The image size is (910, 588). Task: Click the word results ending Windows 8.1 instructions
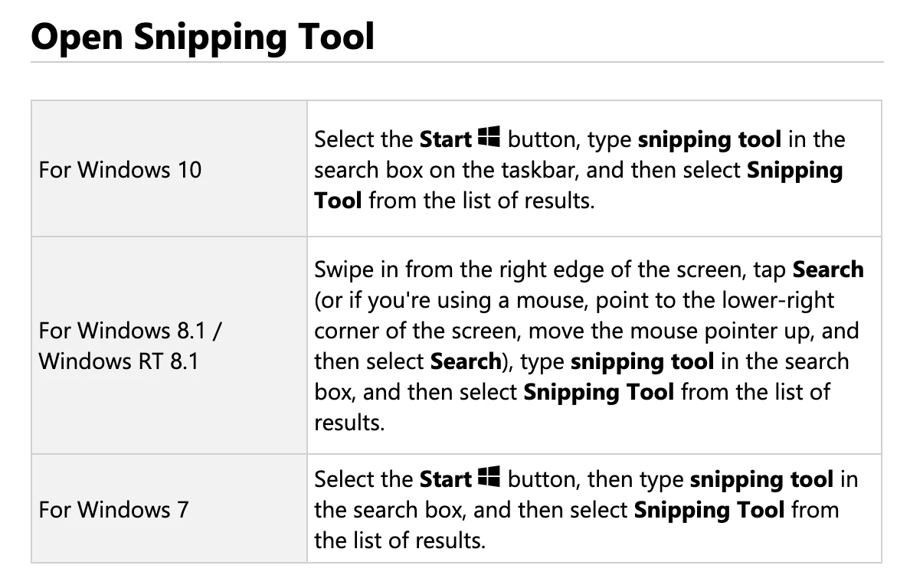[x=349, y=423]
